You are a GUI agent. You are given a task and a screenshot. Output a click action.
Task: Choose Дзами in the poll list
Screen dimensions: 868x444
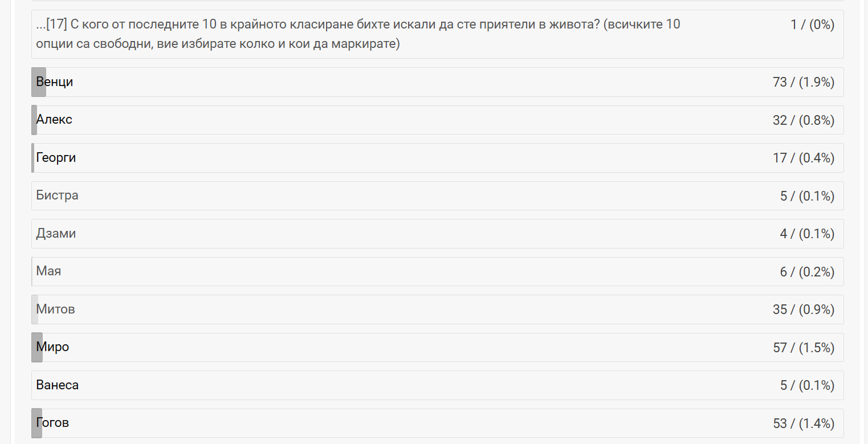pos(56,234)
